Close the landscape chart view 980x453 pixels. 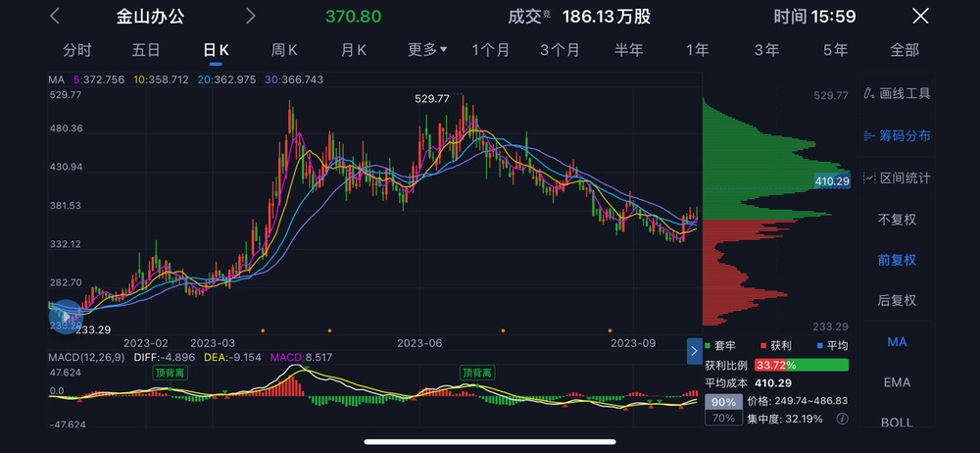(x=920, y=17)
